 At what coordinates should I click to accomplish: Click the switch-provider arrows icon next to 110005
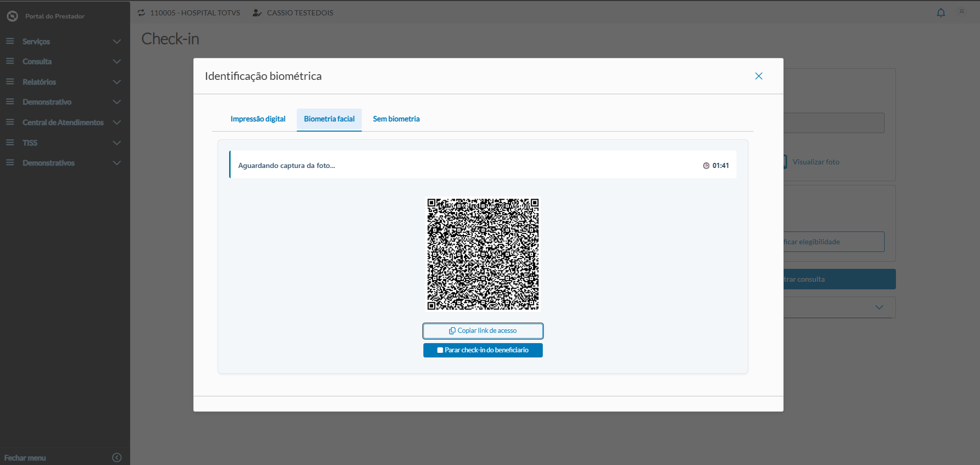tap(141, 13)
